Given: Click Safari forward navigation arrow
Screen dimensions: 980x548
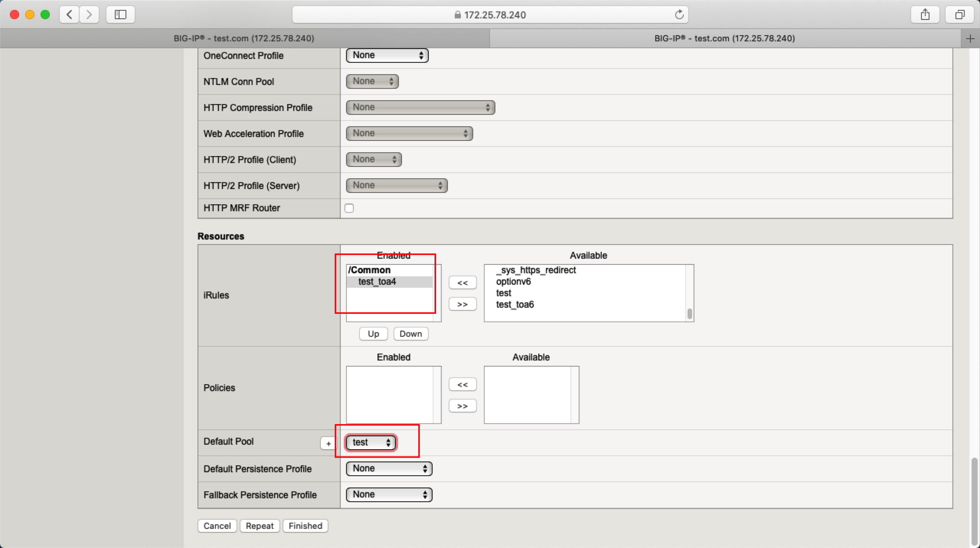Looking at the screenshot, I should click(x=89, y=15).
